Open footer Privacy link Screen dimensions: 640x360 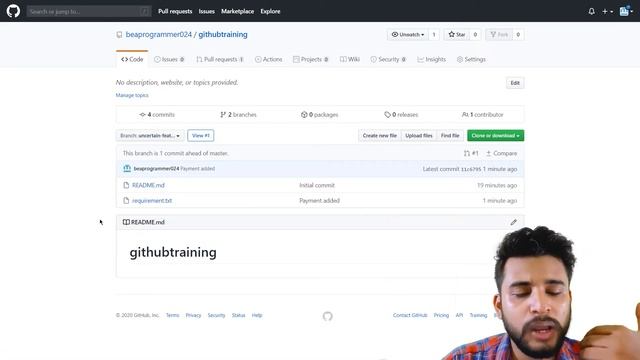click(193, 316)
